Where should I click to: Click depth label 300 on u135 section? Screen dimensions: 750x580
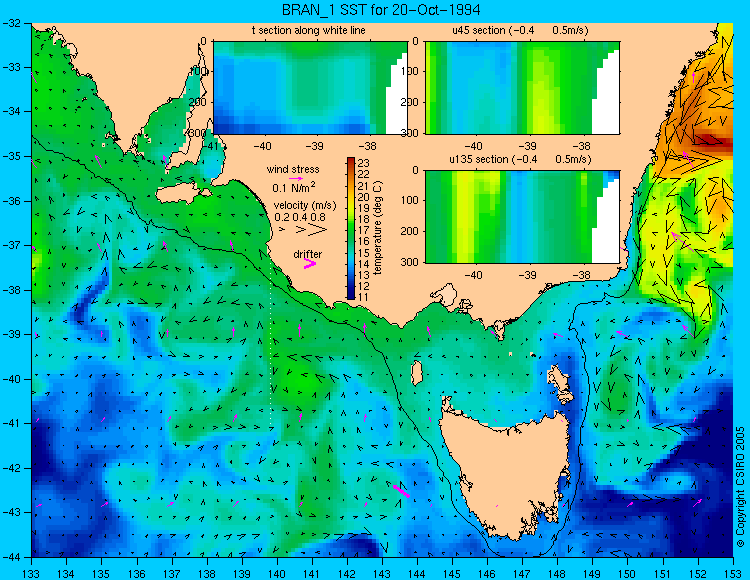(410, 263)
